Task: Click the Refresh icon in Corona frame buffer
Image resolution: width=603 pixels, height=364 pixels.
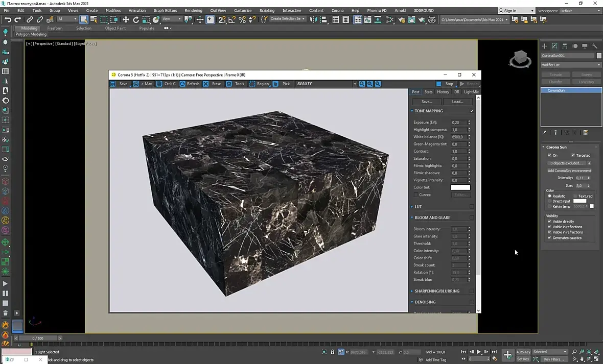Action: tap(182, 84)
